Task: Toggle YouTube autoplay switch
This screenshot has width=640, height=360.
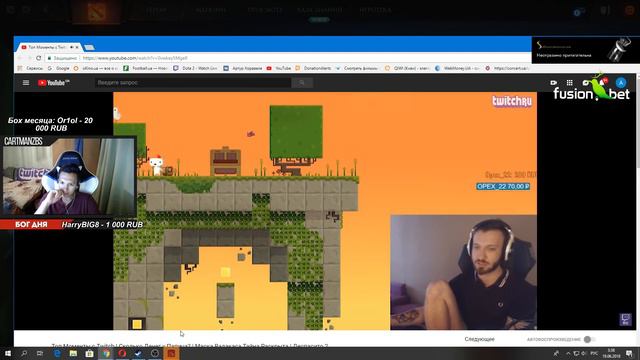Action: 589,339
